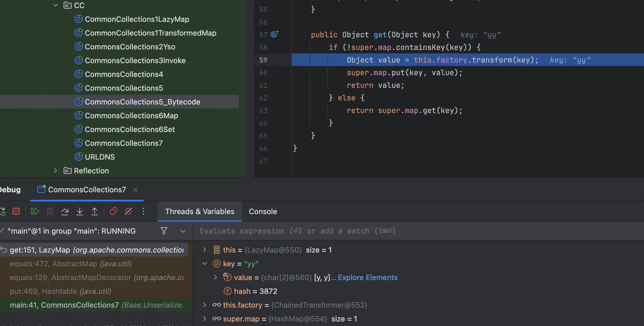This screenshot has width=644, height=326.
Task: Click the override gutter marker on line 57
Action: pos(275,34)
